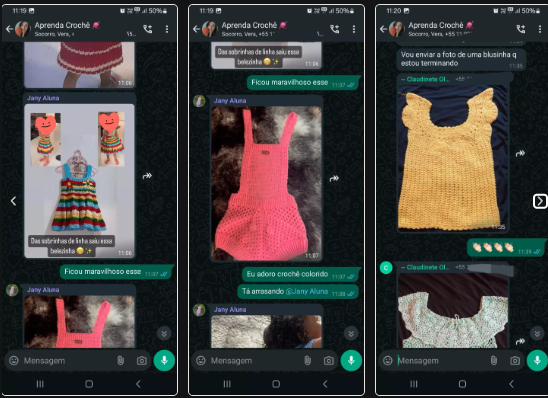Start a group call on the right phone

point(521,29)
